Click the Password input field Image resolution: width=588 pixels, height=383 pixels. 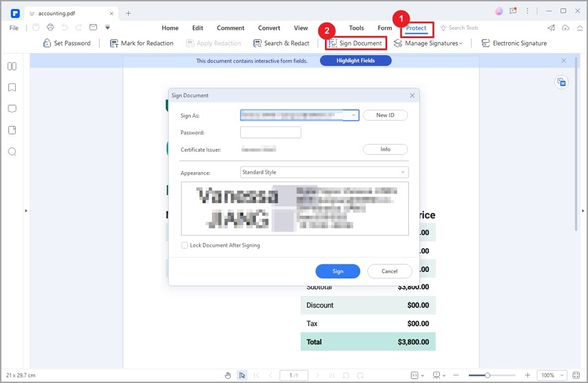click(x=271, y=132)
